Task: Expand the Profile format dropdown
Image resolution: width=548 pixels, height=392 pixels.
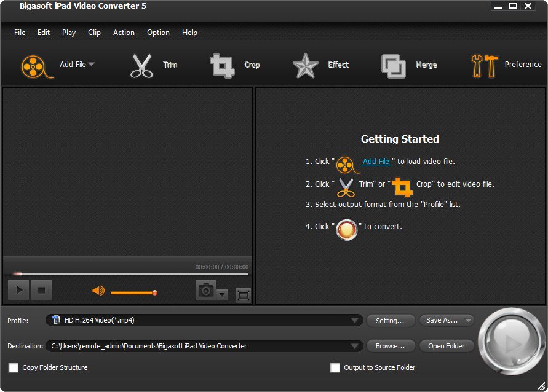Action: point(355,320)
